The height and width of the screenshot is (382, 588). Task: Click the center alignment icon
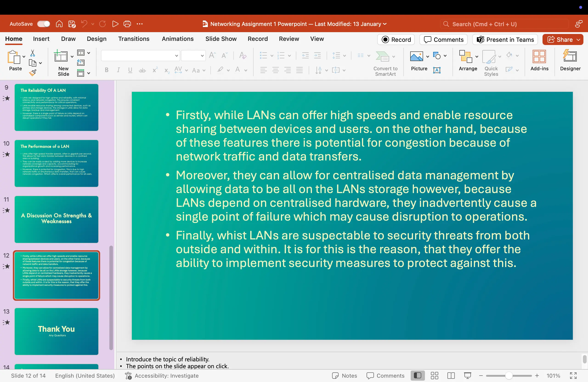(x=275, y=70)
